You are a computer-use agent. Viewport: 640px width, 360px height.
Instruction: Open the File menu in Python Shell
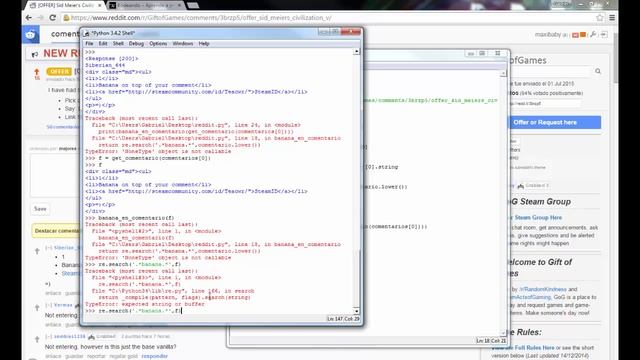coord(89,44)
